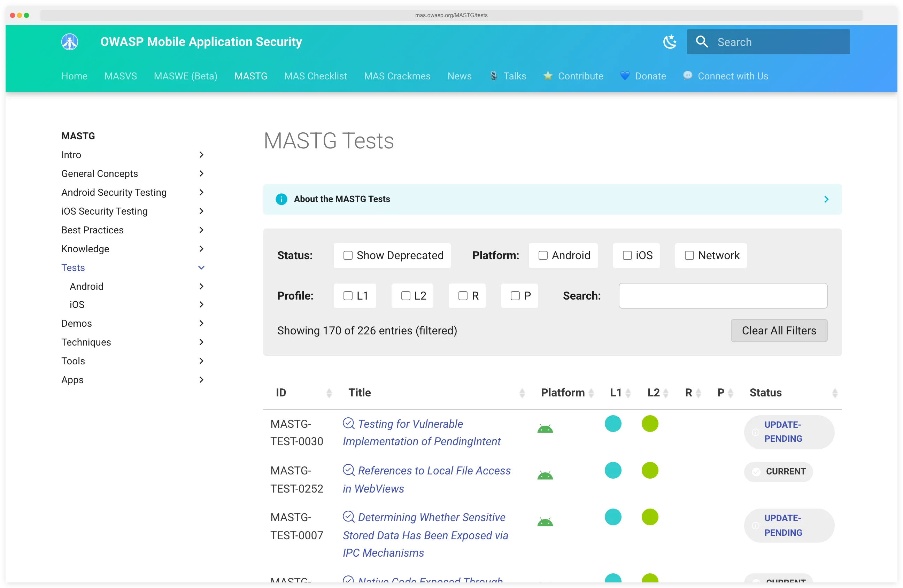Collapse the Tests section in the sidebar
The width and height of the screenshot is (903, 588).
click(x=201, y=268)
